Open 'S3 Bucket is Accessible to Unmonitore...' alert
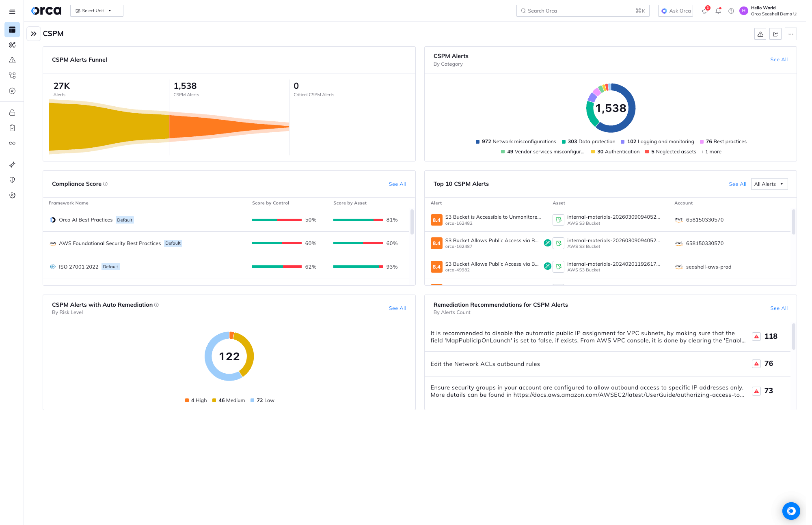 coord(493,217)
